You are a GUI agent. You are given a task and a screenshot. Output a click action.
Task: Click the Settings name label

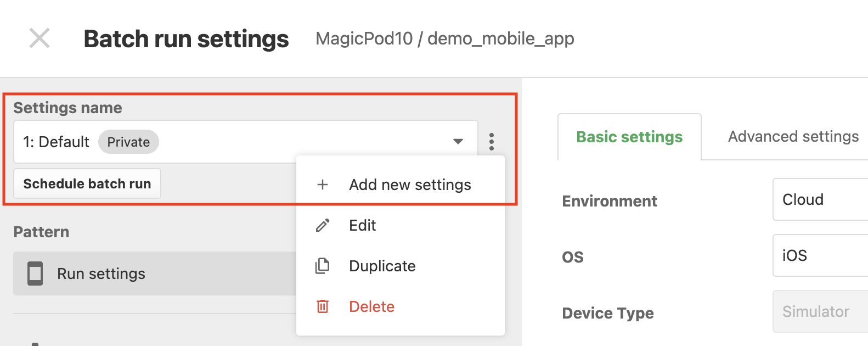coord(67,108)
